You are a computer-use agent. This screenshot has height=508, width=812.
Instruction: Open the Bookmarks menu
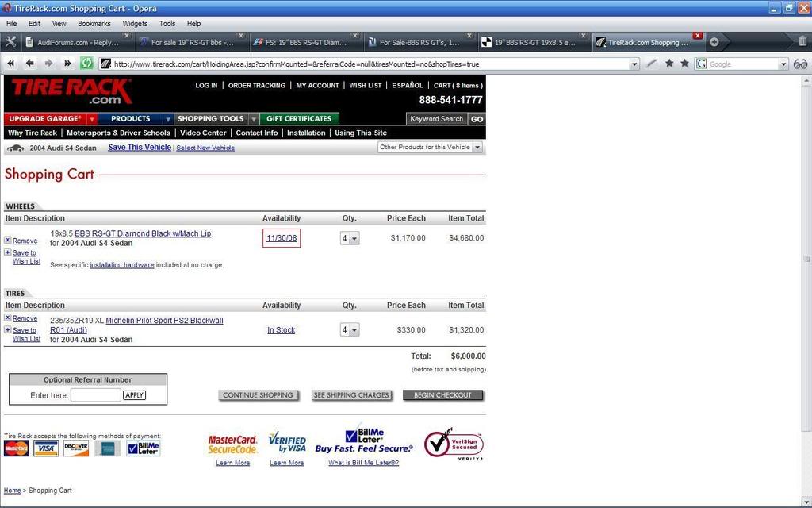(94, 23)
